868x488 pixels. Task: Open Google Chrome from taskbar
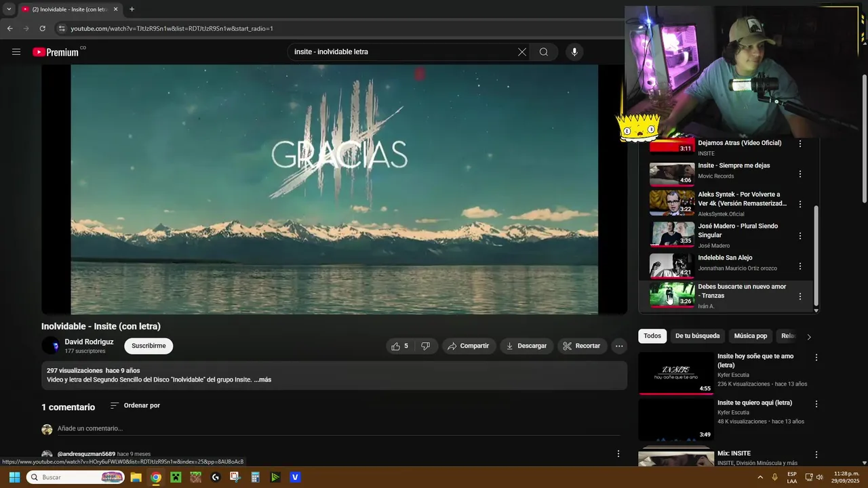(x=156, y=477)
